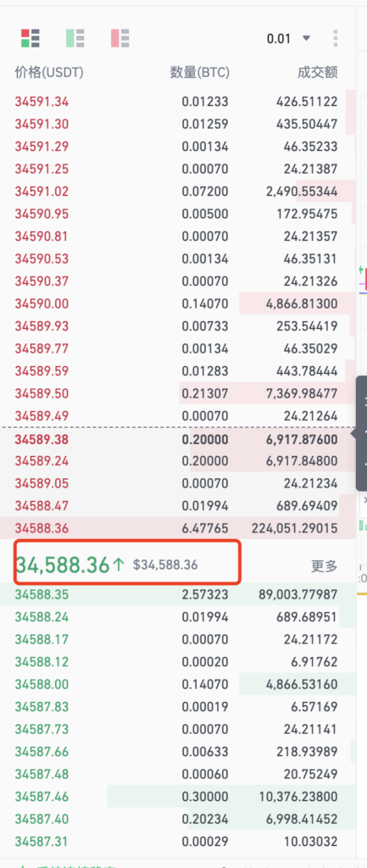Select highlighted ask 34589.38 row

pos(177,440)
